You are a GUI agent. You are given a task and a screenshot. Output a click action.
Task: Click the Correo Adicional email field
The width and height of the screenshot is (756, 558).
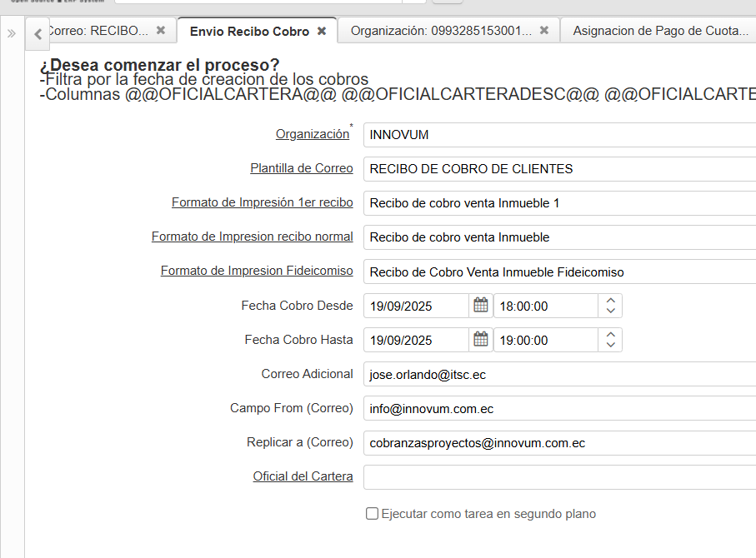click(558, 375)
